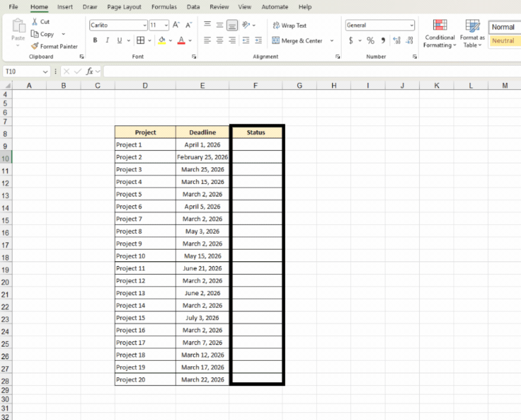
Task: Toggle Wrap Text for the cell
Action: coord(290,25)
